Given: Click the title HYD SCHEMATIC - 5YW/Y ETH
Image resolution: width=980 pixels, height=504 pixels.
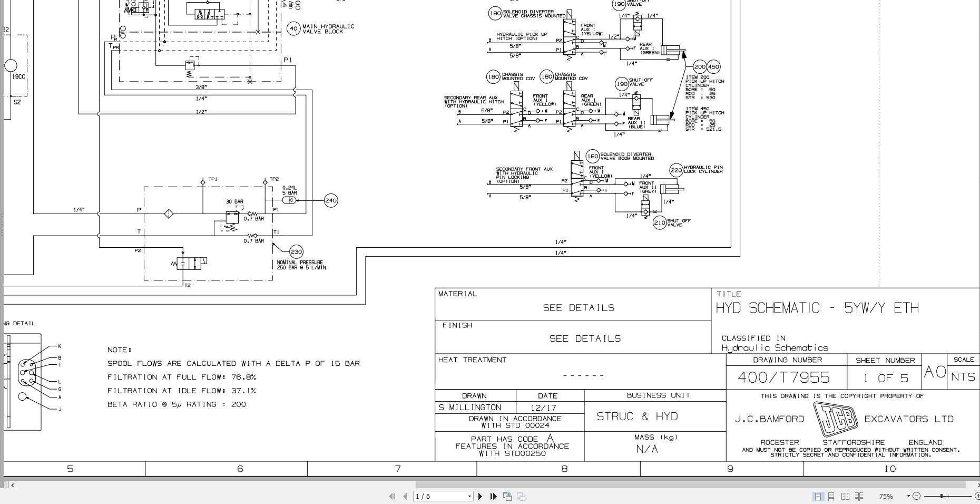Looking at the screenshot, I should (x=817, y=308).
